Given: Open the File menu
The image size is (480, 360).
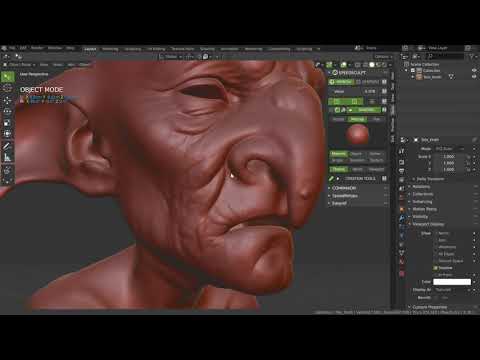Looking at the screenshot, I should (12, 48).
